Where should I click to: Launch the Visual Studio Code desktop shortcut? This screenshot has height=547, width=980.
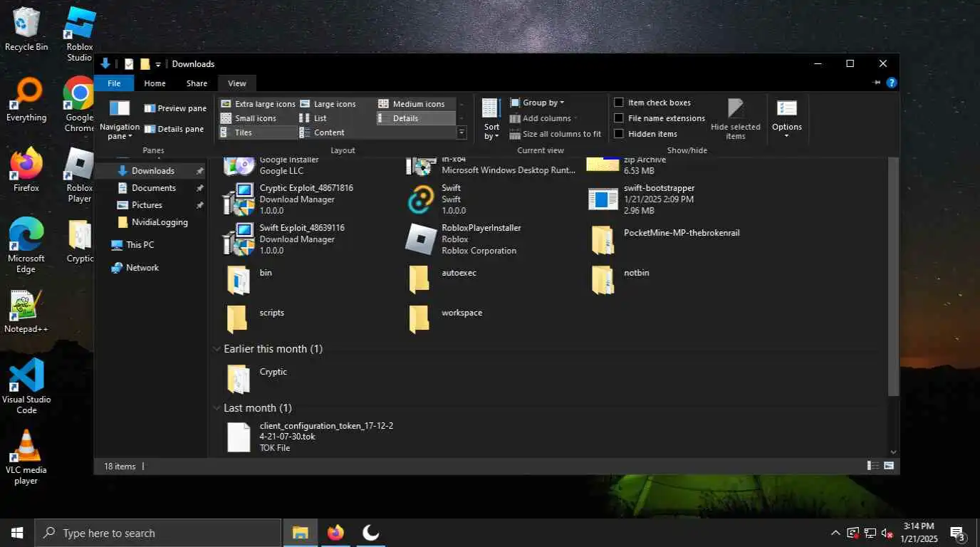(x=26, y=386)
